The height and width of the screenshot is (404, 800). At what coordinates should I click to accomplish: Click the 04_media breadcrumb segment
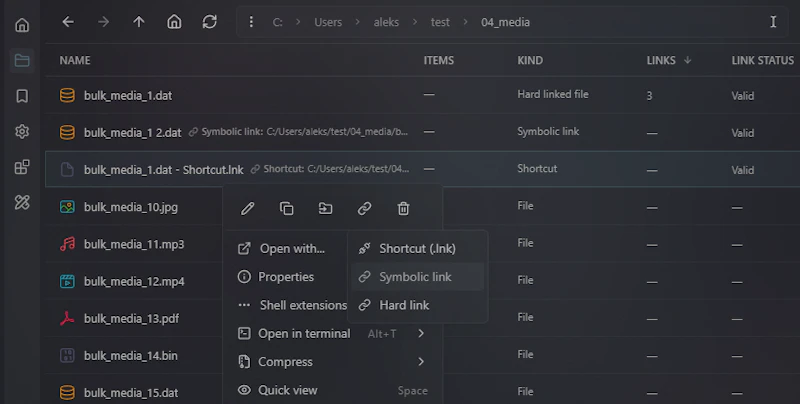[x=505, y=22]
